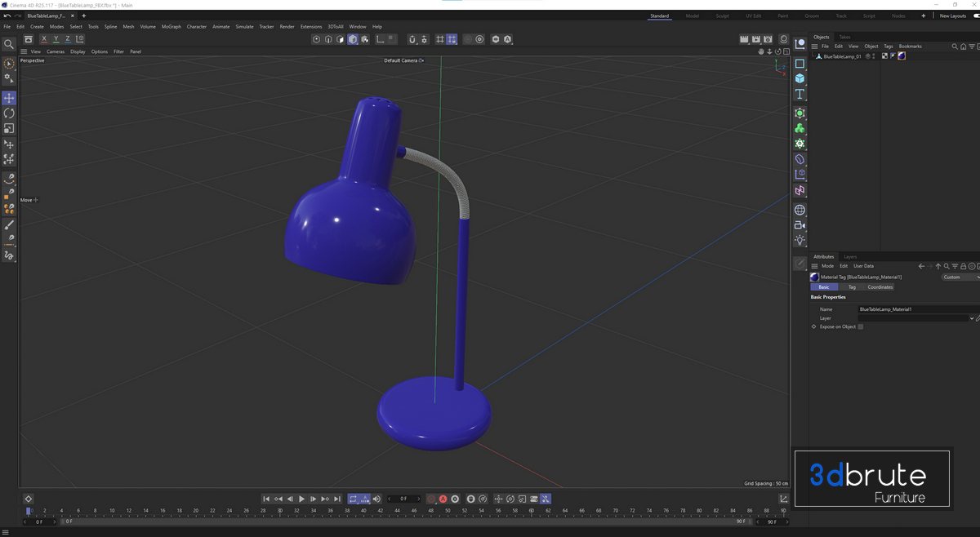Expand the Layer field dropdown arrow
The width and height of the screenshot is (980, 537).
click(971, 318)
